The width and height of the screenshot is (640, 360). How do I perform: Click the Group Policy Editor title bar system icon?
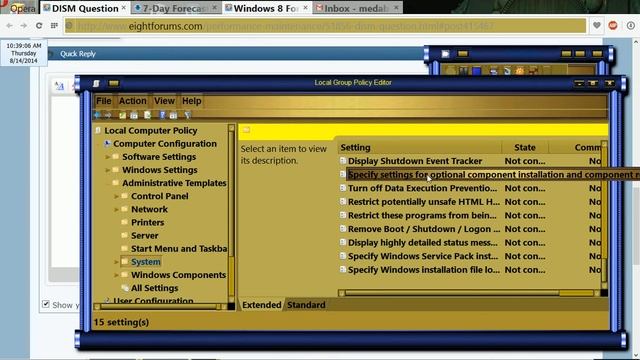pos(96,83)
